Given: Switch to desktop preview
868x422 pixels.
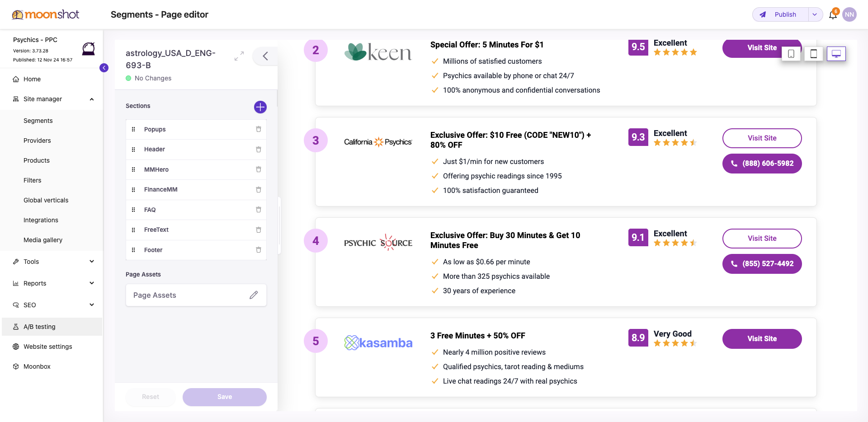Looking at the screenshot, I should pyautogui.click(x=836, y=54).
